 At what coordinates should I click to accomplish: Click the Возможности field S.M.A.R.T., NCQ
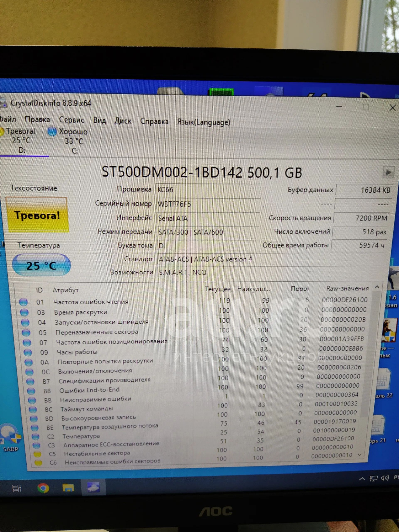coord(271,272)
